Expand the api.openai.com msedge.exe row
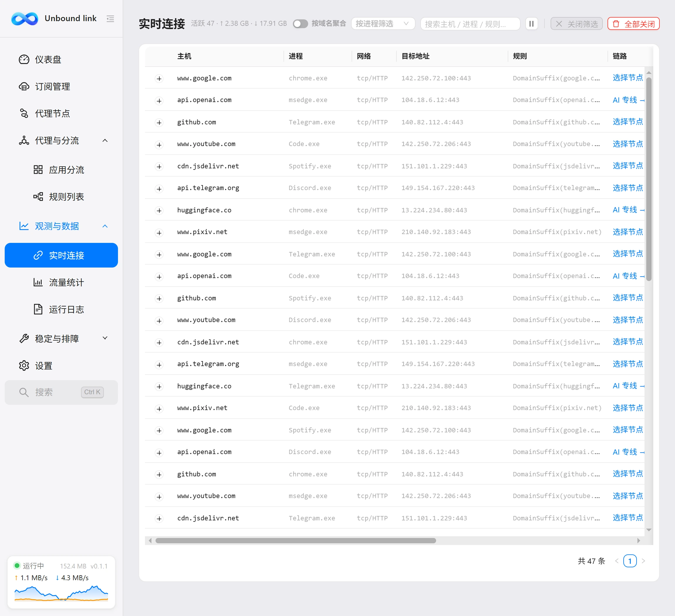 click(x=159, y=100)
